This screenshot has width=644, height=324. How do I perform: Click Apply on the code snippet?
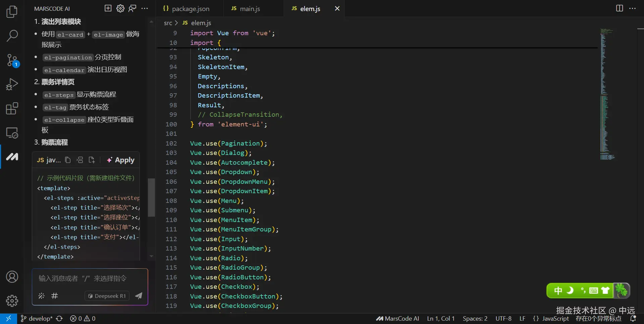(121, 160)
